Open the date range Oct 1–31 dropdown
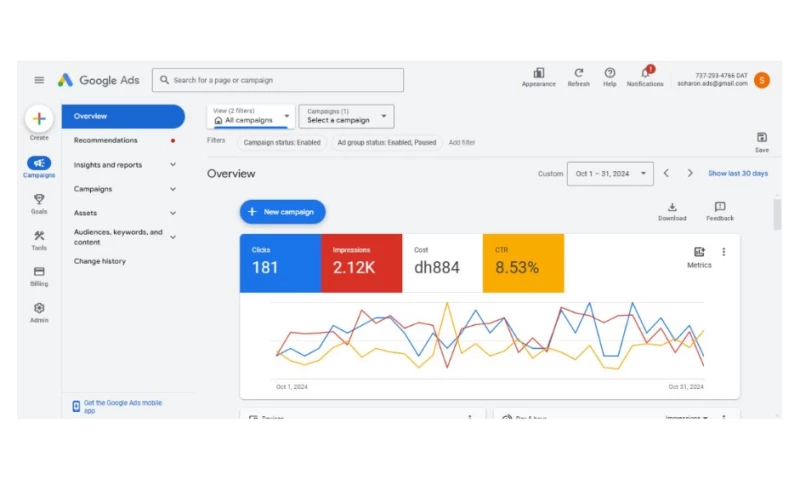This screenshot has height=480, width=800. 609,174
